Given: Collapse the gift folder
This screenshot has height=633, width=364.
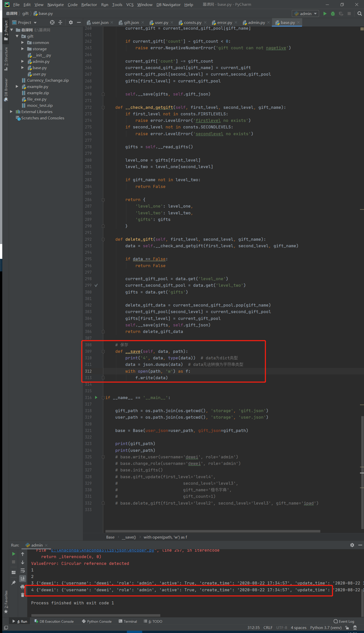Looking at the screenshot, I should pos(17,36).
